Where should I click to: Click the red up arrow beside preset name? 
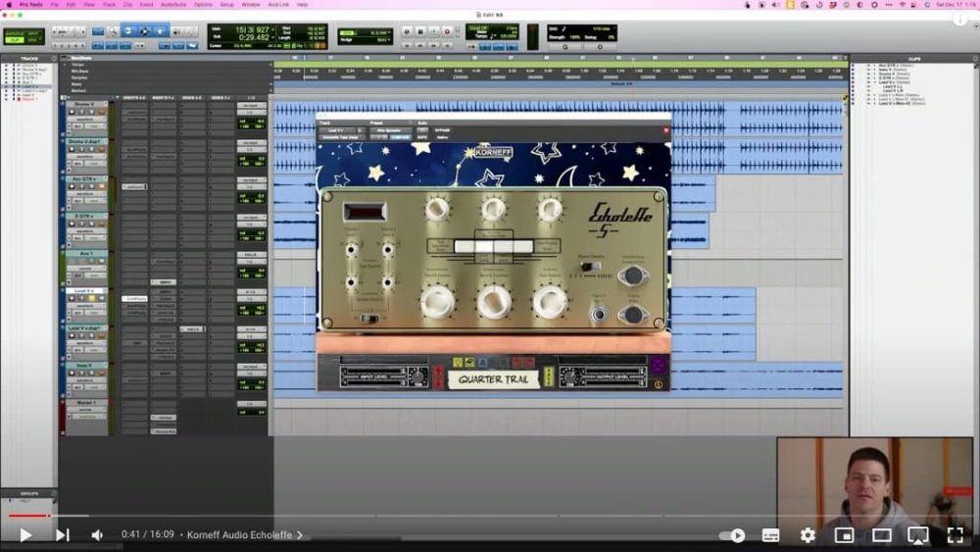coord(437,371)
